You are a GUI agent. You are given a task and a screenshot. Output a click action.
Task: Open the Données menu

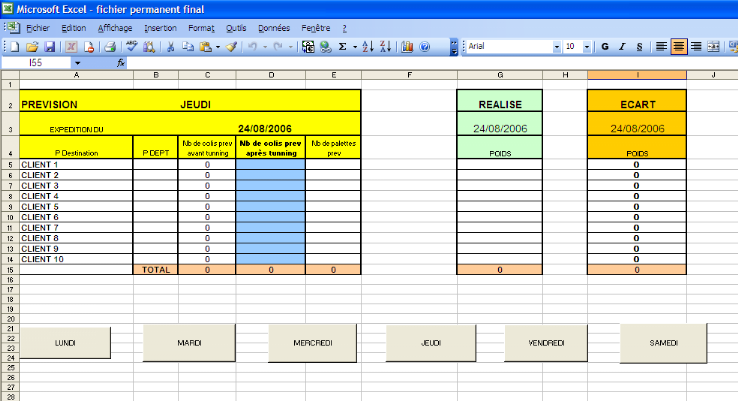(x=274, y=28)
